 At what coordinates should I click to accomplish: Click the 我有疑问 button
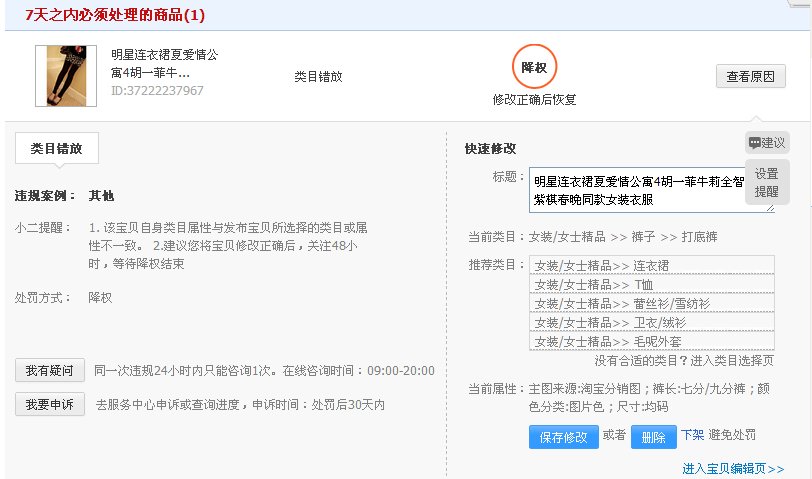click(51, 370)
